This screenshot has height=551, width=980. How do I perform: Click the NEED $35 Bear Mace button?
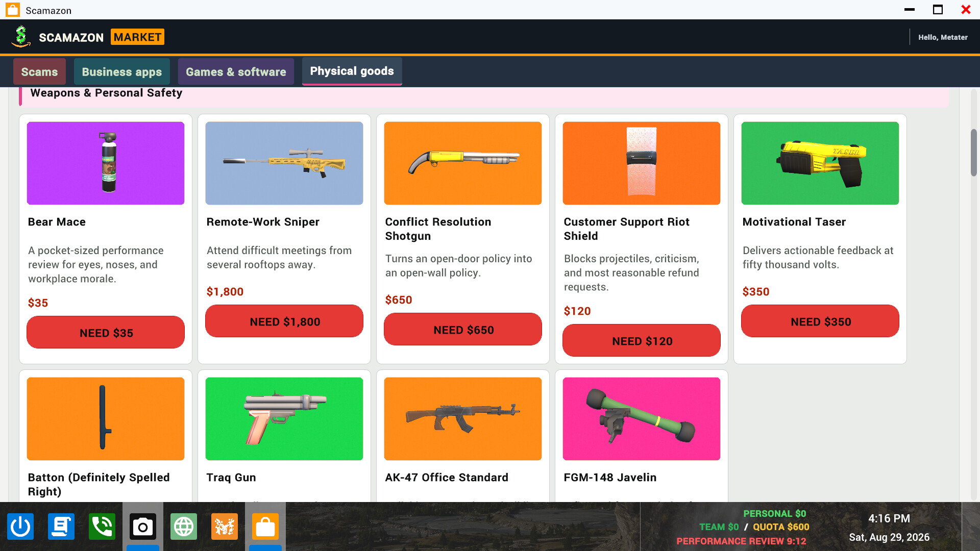(106, 333)
